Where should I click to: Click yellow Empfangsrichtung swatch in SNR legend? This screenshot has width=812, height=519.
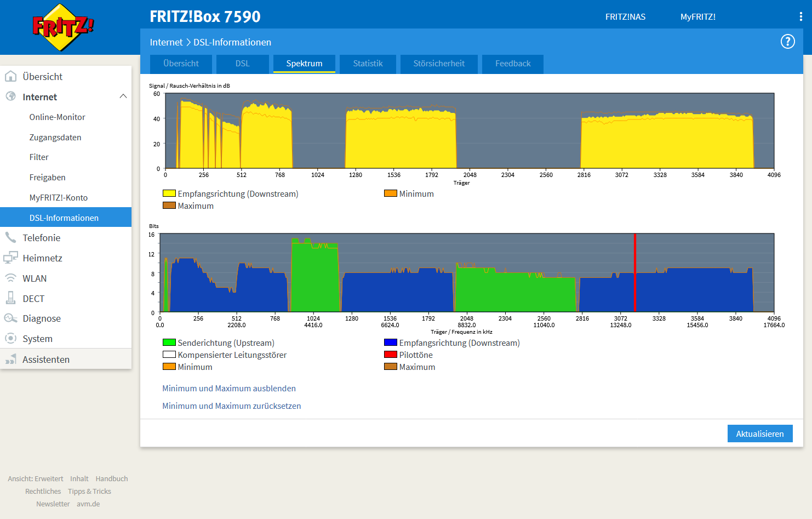pos(169,193)
